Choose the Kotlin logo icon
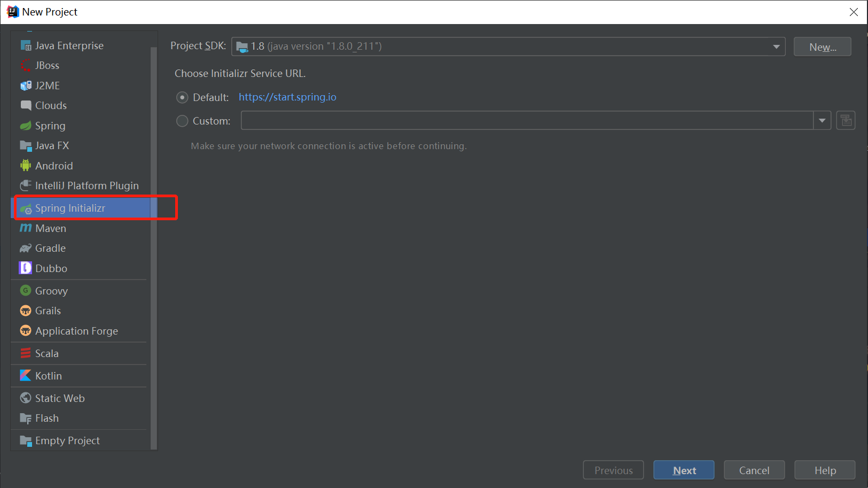Image resolution: width=868 pixels, height=488 pixels. (25, 376)
